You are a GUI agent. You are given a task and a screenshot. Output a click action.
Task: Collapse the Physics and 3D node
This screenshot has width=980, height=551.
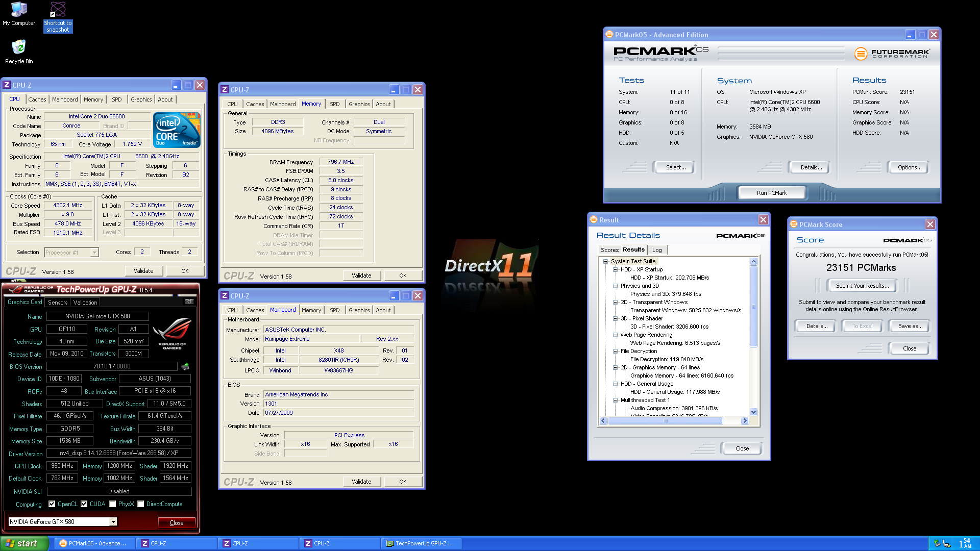point(616,286)
